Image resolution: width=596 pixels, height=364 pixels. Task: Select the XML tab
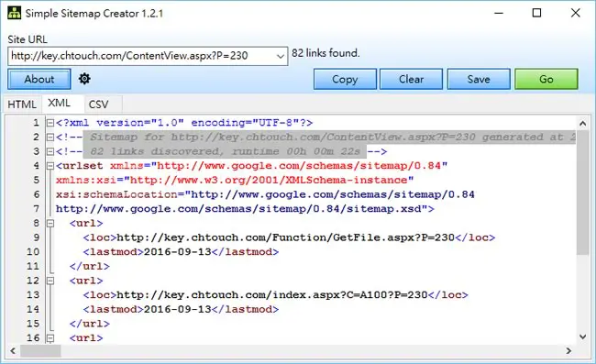pyautogui.click(x=60, y=103)
